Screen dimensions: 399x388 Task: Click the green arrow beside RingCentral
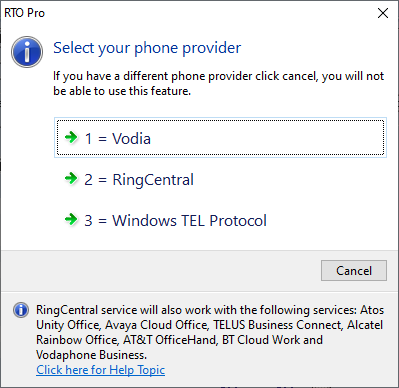coord(71,178)
